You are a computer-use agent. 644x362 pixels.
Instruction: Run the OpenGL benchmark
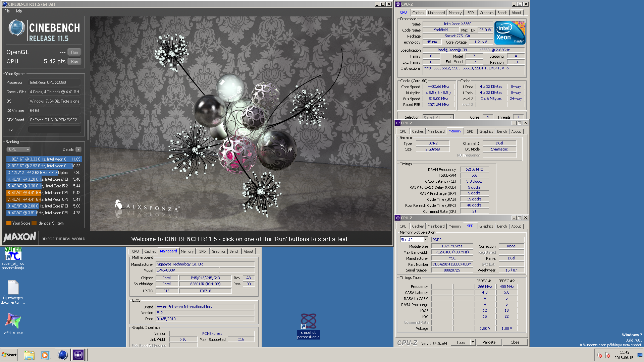click(74, 52)
